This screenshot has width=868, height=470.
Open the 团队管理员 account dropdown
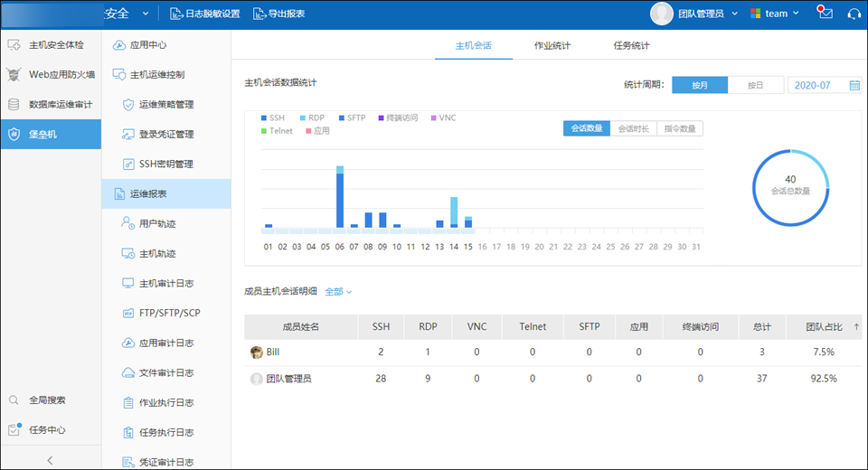click(708, 14)
